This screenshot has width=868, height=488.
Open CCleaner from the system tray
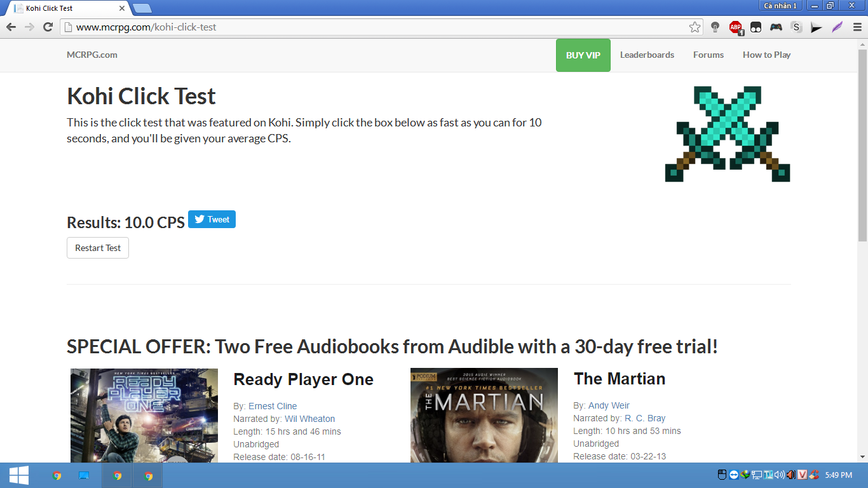pos(814,475)
